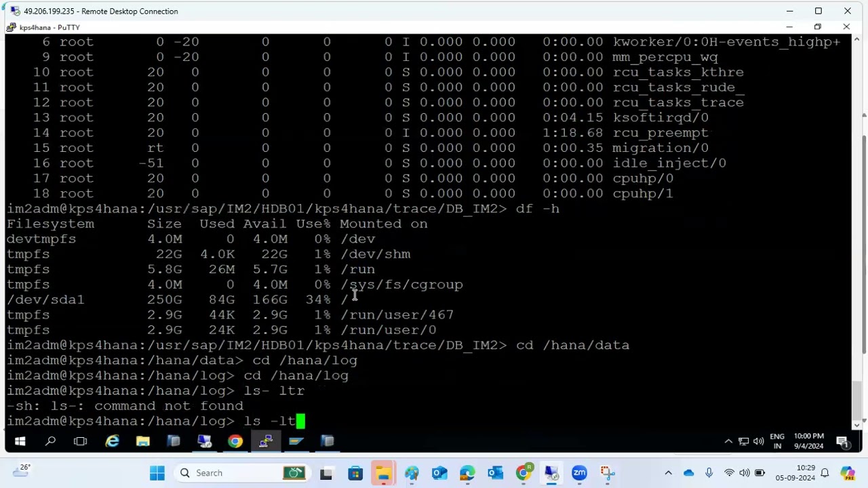Restore the PuTTY window with its restore button
Screen dimensions: 868x488
(x=818, y=27)
